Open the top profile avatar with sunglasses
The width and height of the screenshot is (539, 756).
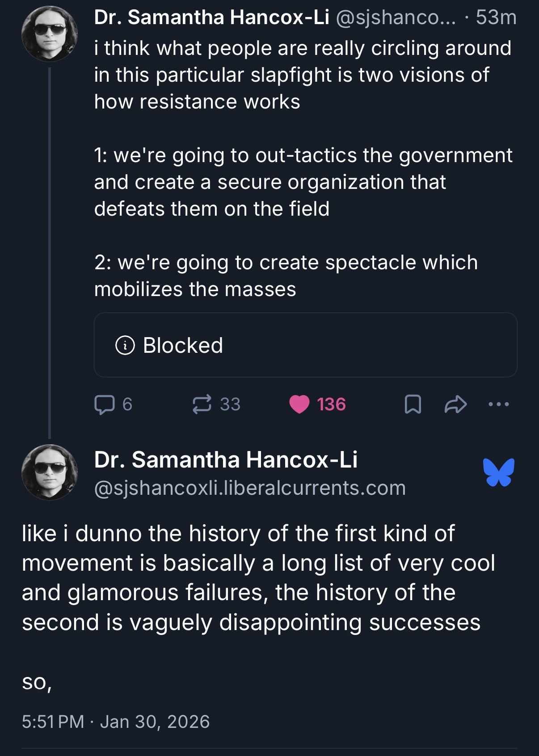pyautogui.click(x=50, y=33)
